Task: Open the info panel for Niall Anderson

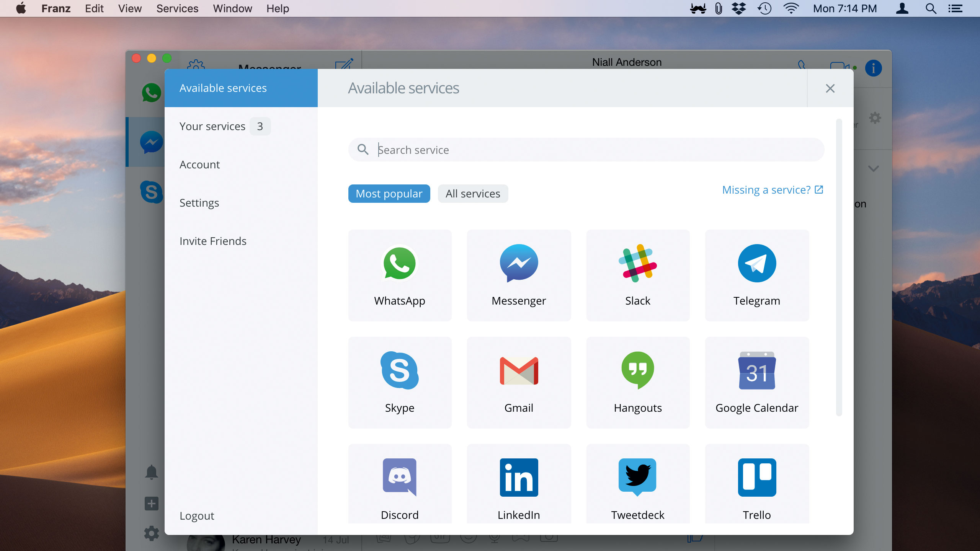Action: 873,68
